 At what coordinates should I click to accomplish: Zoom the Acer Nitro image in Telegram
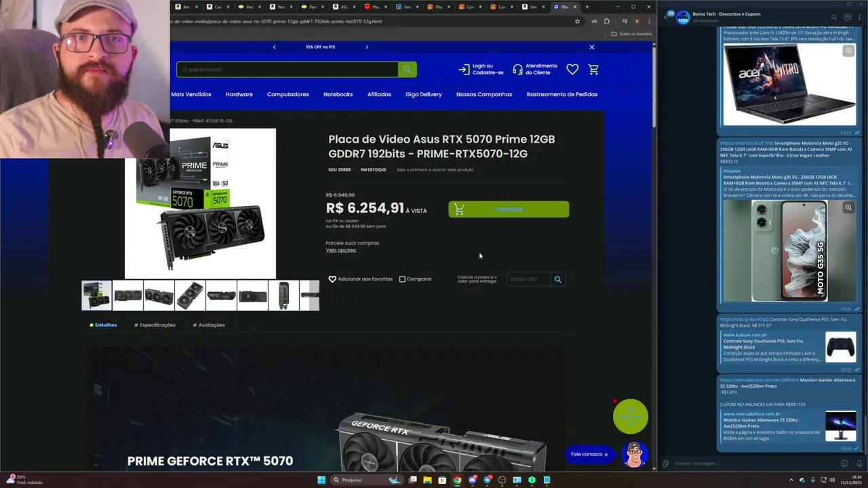(x=848, y=51)
